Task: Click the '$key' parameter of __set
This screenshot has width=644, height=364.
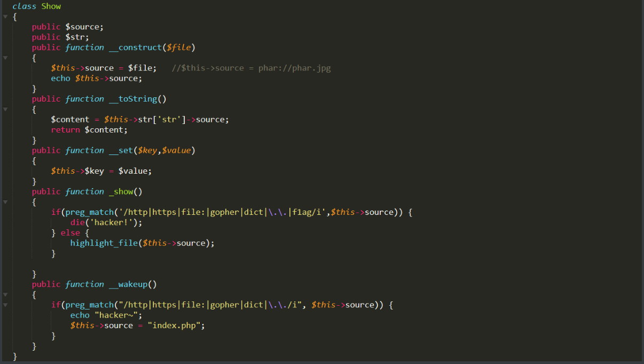Action: pos(147,150)
